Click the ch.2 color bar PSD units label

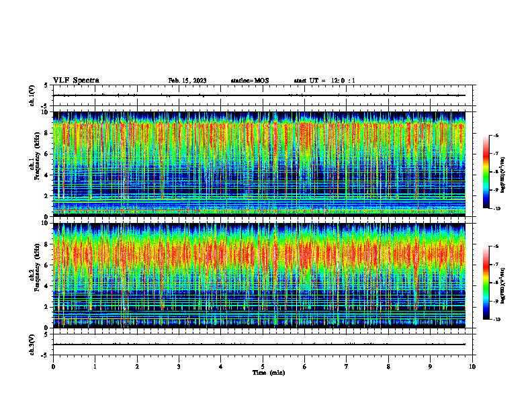[503, 286]
